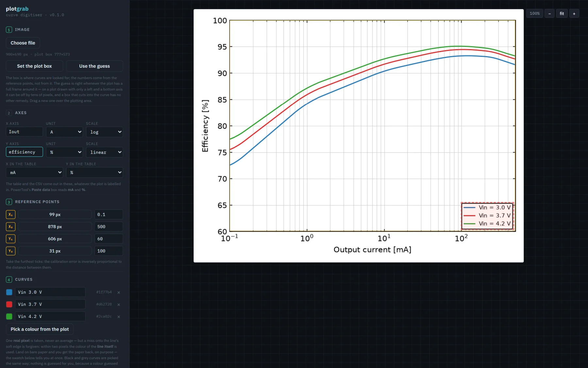Click the #2ca02c hex code text
The width and height of the screenshot is (588, 368).
[x=104, y=316]
